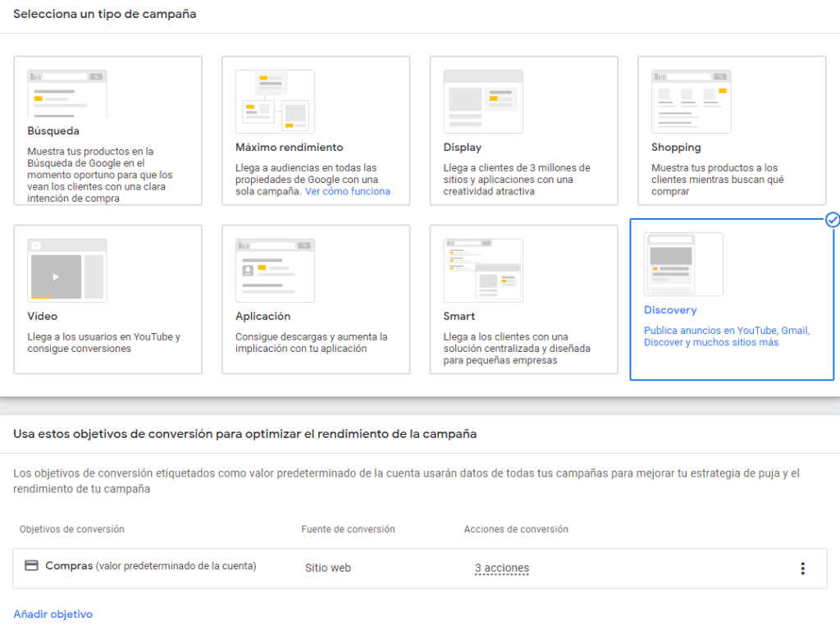The height and width of the screenshot is (635, 840).
Task: Click the Discovery campaign title
Action: pos(670,310)
